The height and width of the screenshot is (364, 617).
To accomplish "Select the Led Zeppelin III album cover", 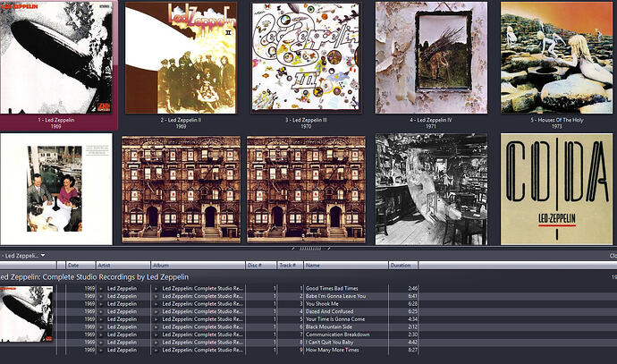I will coord(306,56).
